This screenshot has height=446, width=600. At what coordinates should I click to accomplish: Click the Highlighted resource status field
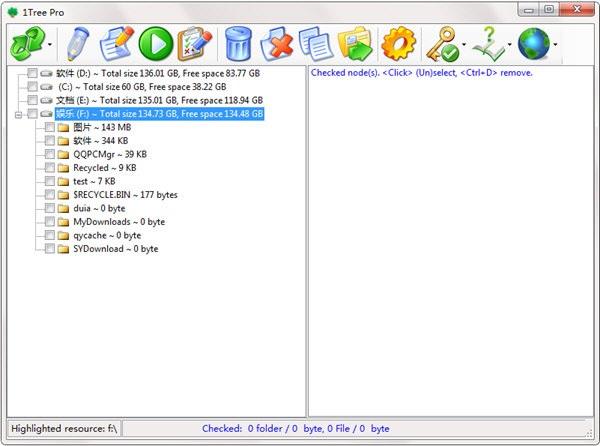(x=64, y=429)
